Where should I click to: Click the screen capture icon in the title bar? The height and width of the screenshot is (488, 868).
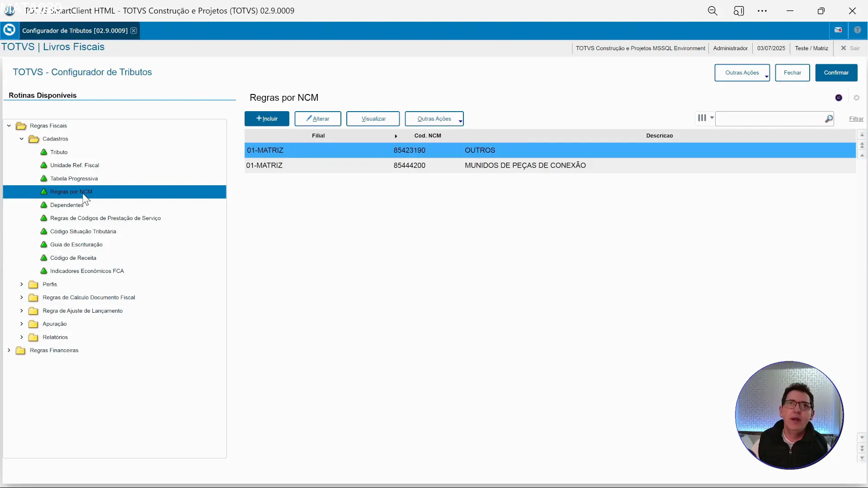740,10
